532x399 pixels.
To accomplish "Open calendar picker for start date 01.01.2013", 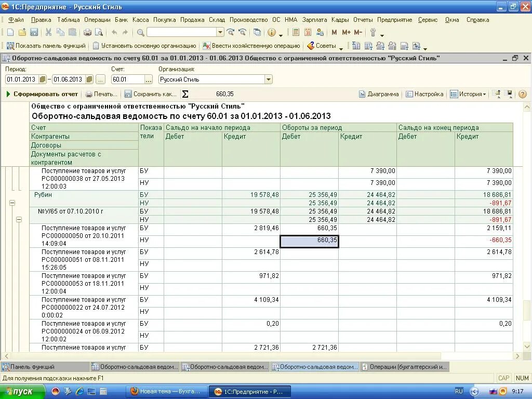I will coord(43,79).
